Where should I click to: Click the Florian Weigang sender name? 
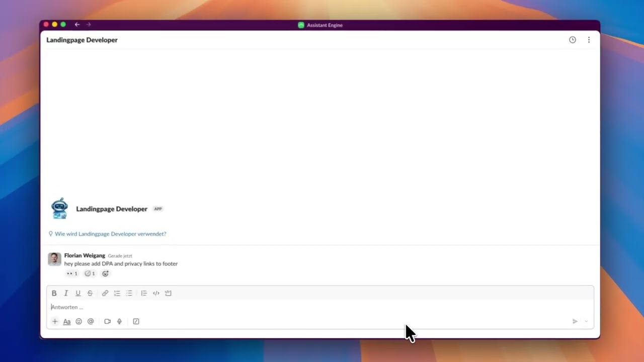click(x=85, y=255)
